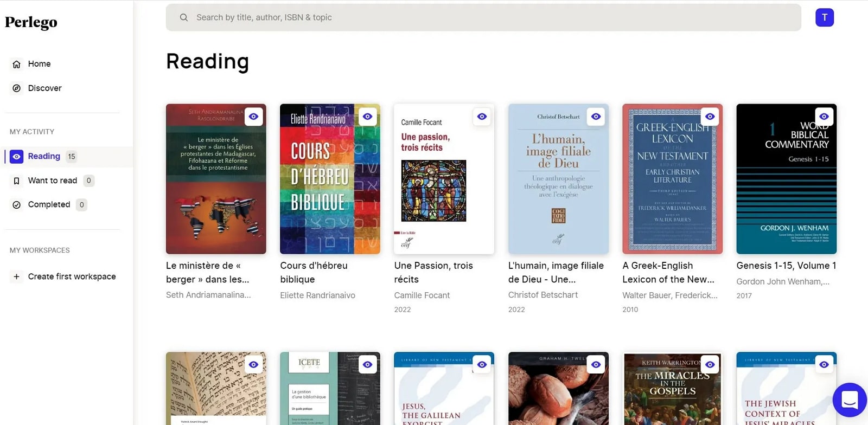Click author Camille Focant text
The width and height of the screenshot is (868, 425).
click(422, 295)
